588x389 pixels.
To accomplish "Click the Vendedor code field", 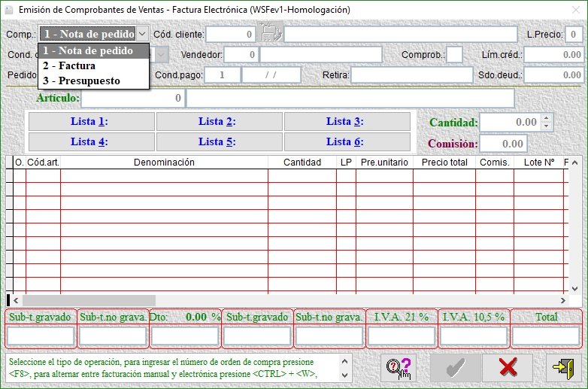I will point(241,55).
